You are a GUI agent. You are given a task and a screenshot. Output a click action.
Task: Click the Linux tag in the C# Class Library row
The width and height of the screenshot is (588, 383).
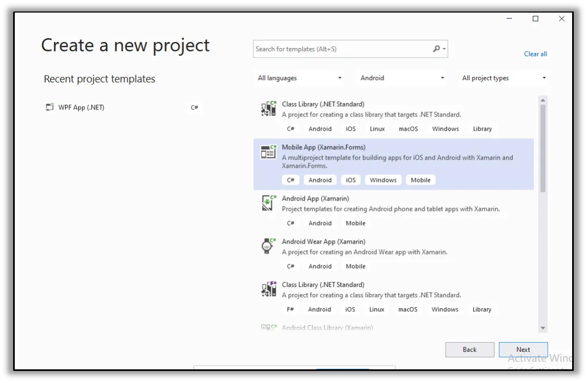click(377, 129)
